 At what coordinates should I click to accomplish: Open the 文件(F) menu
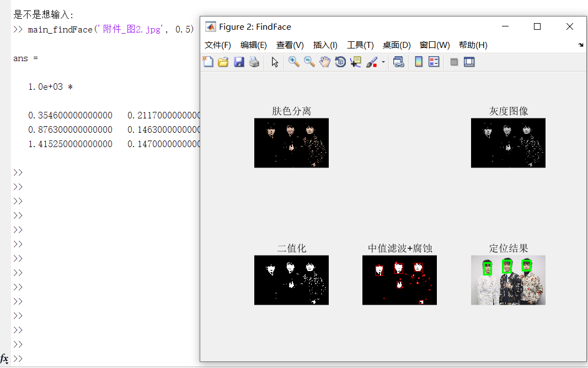click(x=218, y=45)
